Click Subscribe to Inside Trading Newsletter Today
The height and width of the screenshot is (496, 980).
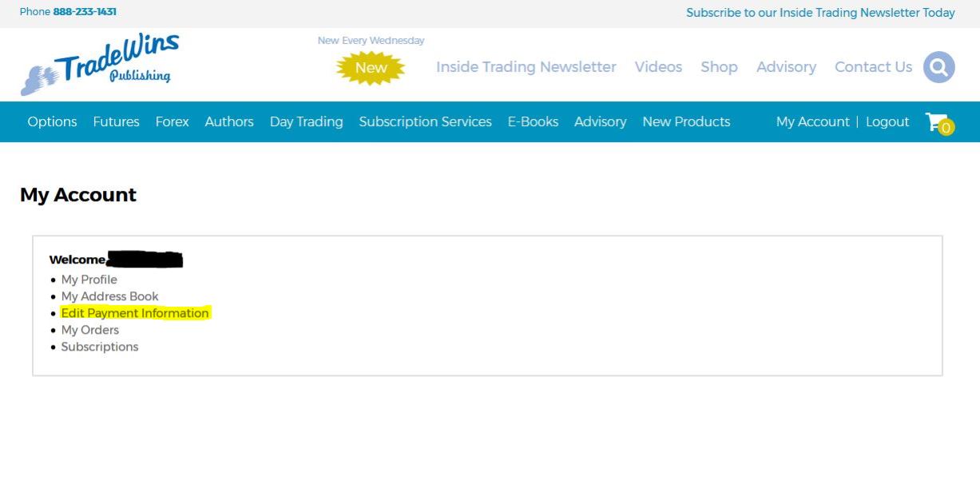[x=820, y=13]
